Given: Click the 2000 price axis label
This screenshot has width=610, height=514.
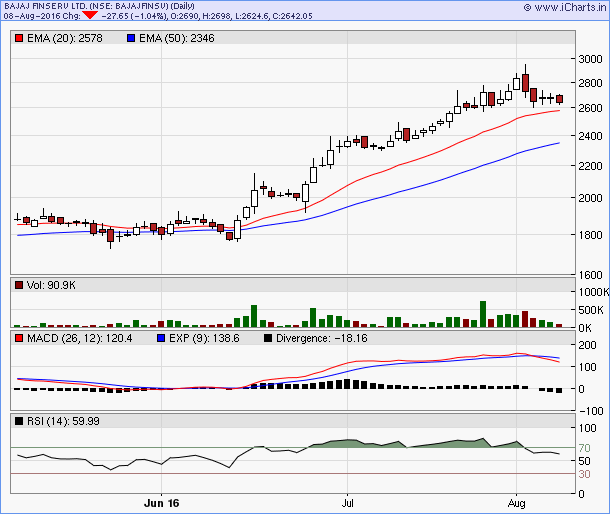Looking at the screenshot, I should tap(590, 198).
